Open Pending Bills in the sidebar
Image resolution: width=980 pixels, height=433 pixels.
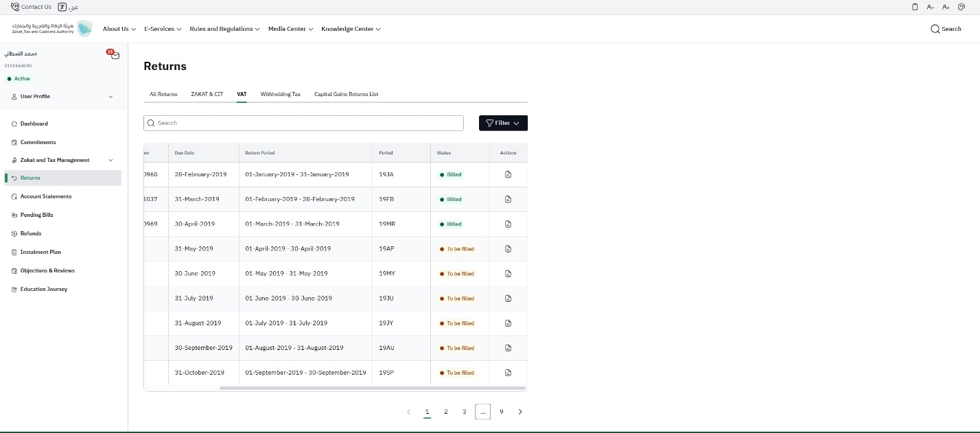pos(36,215)
